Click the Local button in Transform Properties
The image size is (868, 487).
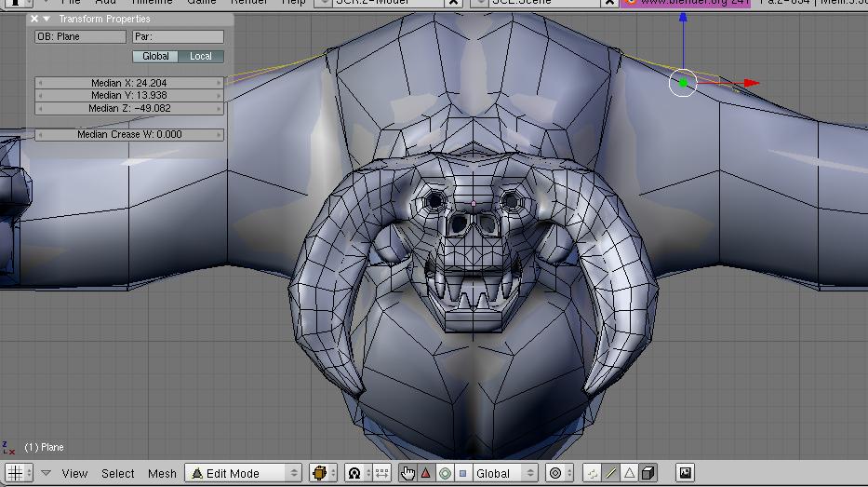pos(201,56)
